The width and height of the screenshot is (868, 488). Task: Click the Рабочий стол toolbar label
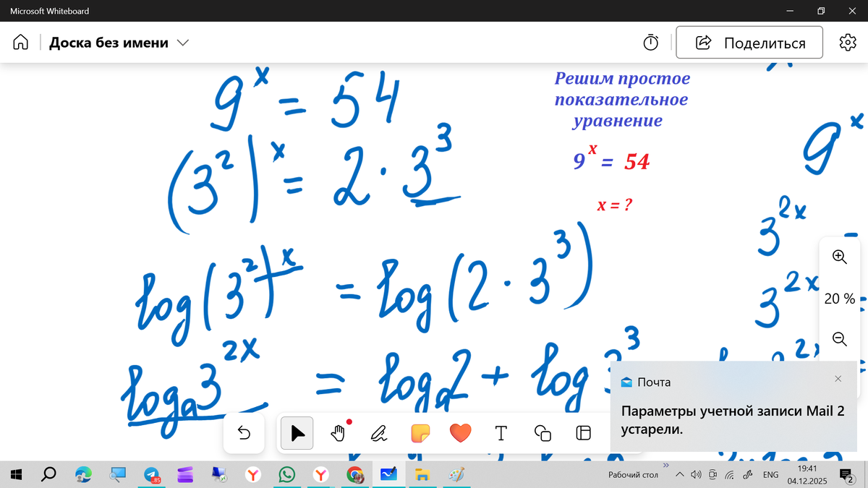click(633, 475)
